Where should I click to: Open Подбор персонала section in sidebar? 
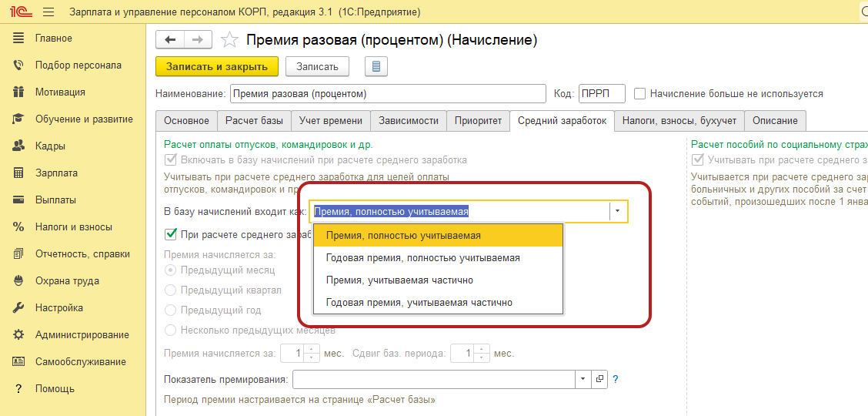pos(78,65)
